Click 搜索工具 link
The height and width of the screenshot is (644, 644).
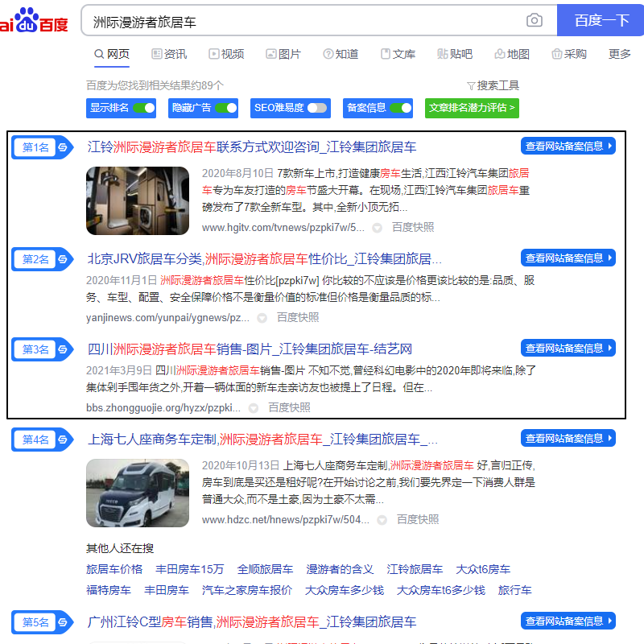click(x=497, y=85)
